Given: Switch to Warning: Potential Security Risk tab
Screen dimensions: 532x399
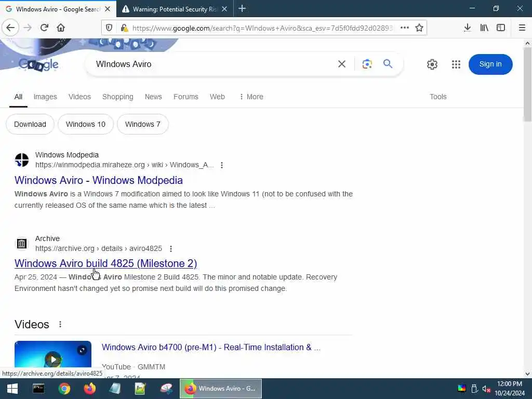Looking at the screenshot, I should click(175, 9).
